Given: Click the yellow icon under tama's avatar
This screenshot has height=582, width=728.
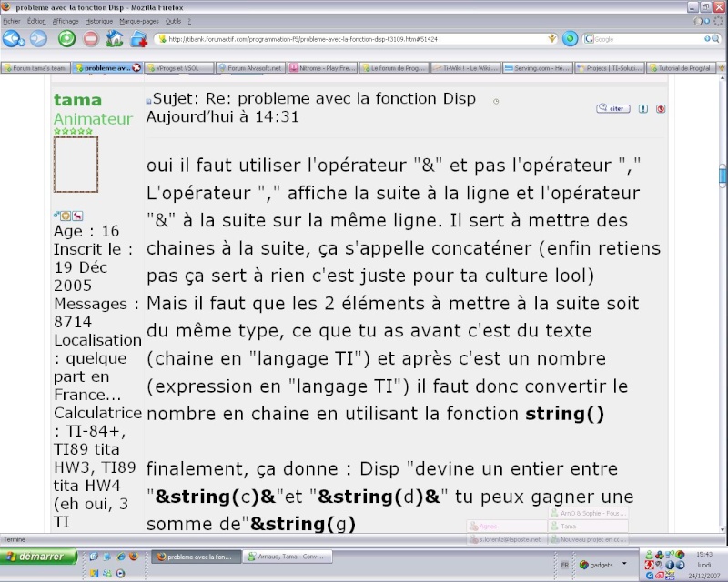Looking at the screenshot, I should pyautogui.click(x=66, y=216).
